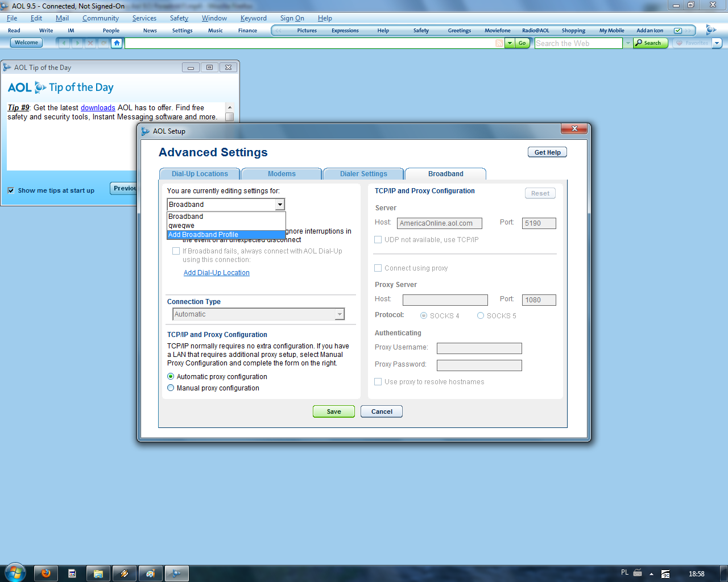Click the Welcome button in the navigation bar

coord(26,43)
